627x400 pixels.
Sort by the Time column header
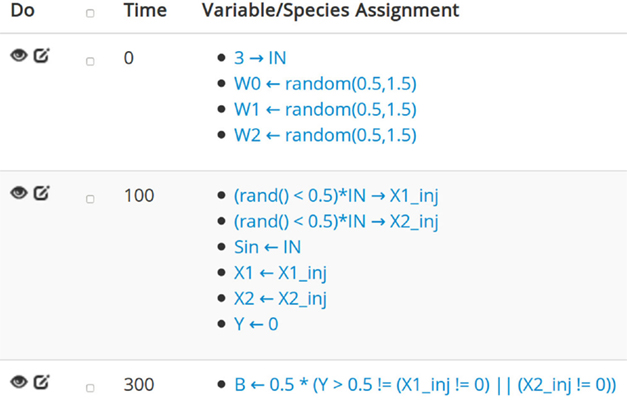pyautogui.click(x=145, y=10)
